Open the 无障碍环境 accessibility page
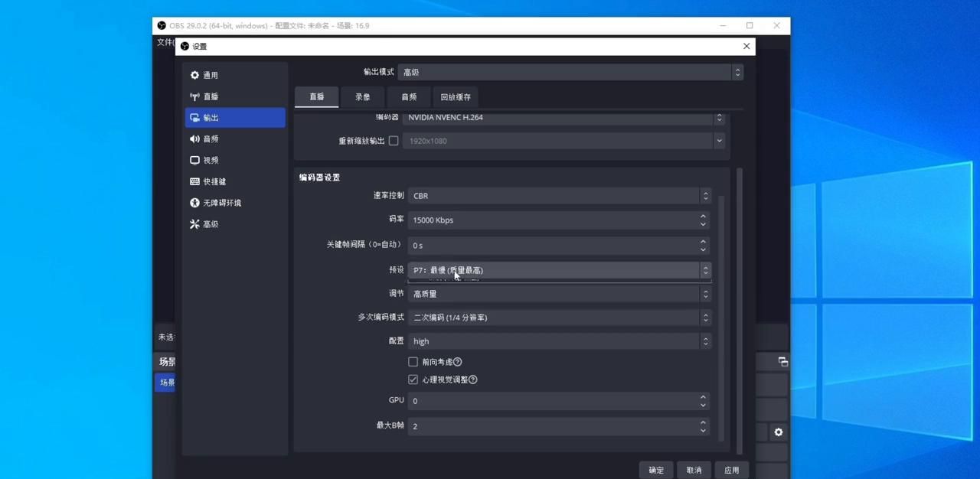 (235, 203)
